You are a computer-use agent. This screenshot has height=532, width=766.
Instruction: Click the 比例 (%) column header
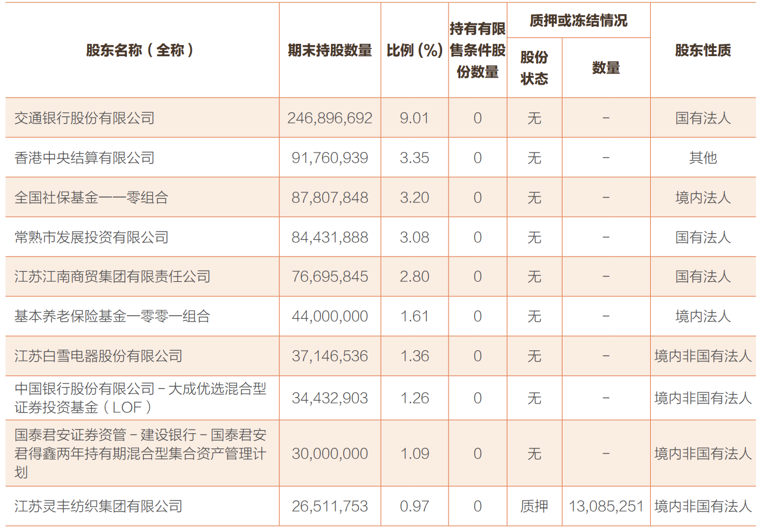click(x=415, y=50)
